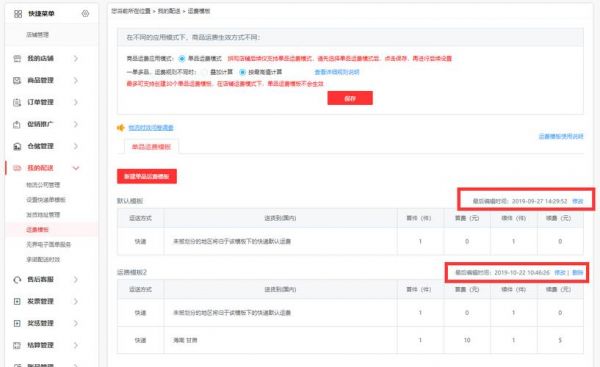The width and height of the screenshot is (600, 367).
Task: Open the announcement link beside the speaker
Action: click(x=151, y=127)
